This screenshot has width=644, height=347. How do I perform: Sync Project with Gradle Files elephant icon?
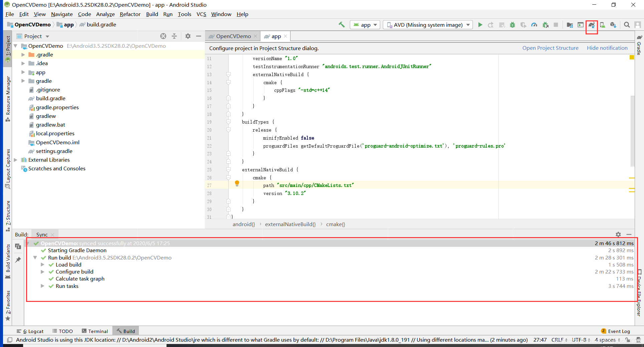click(592, 25)
